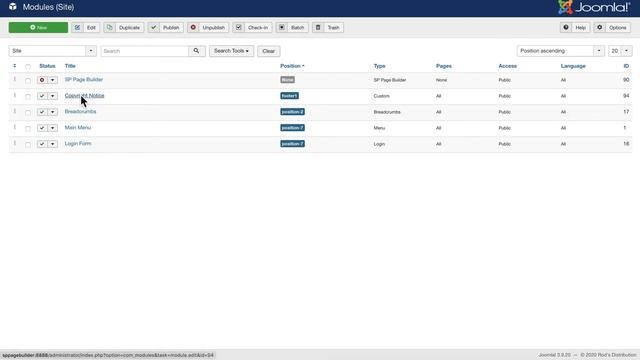640x360 pixels.
Task: Open the SP Page Builder module
Action: 84,80
